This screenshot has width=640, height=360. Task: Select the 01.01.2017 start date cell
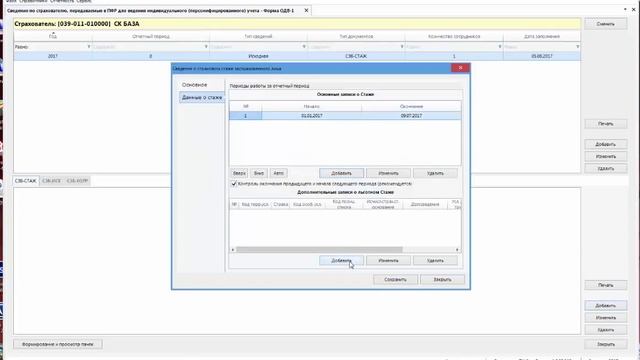(x=312, y=116)
